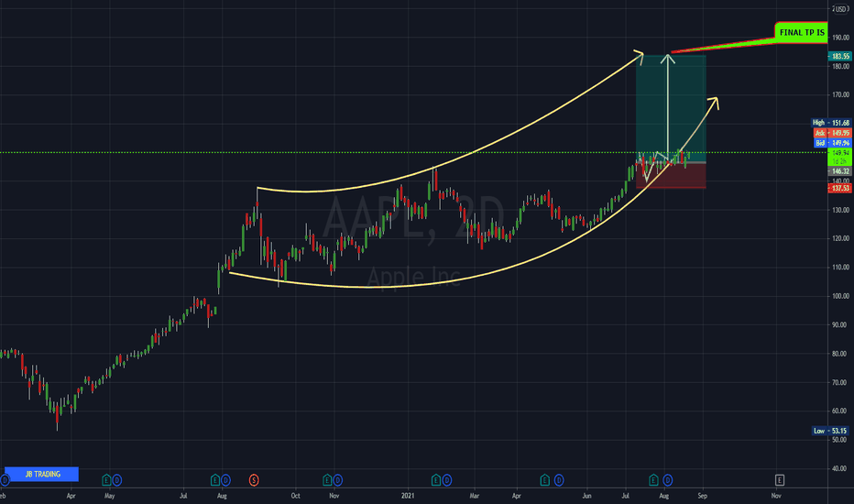Click the Bid 149.94 label

point(832,143)
